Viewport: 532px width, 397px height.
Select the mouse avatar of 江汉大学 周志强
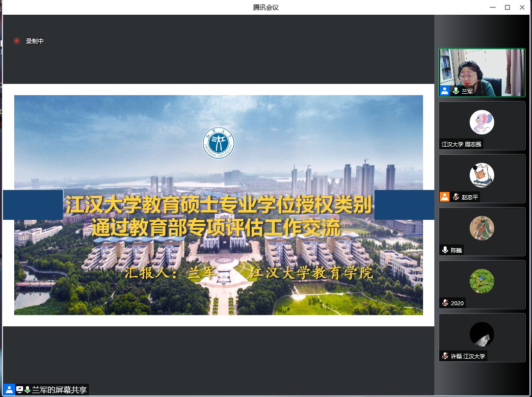[481, 122]
